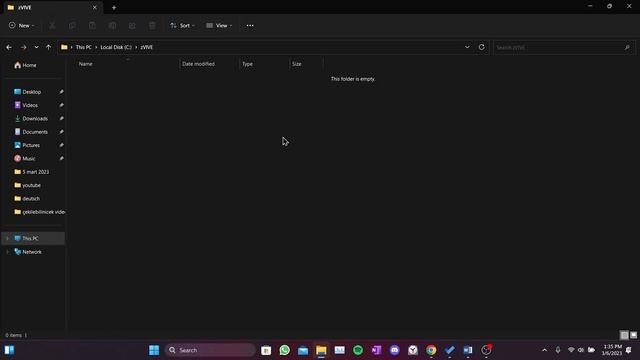Screen dimensions: 640x360
Task: Focus the Search zVIVE field
Action: tap(564, 47)
